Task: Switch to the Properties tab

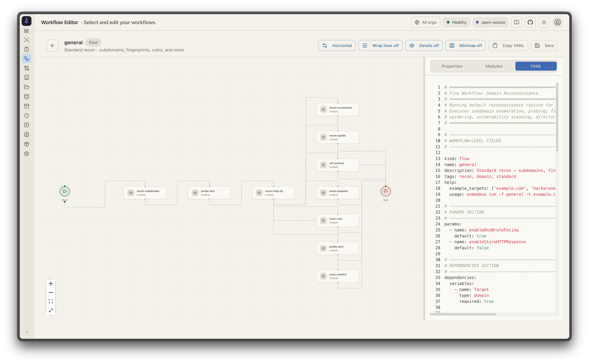Action: tap(452, 66)
